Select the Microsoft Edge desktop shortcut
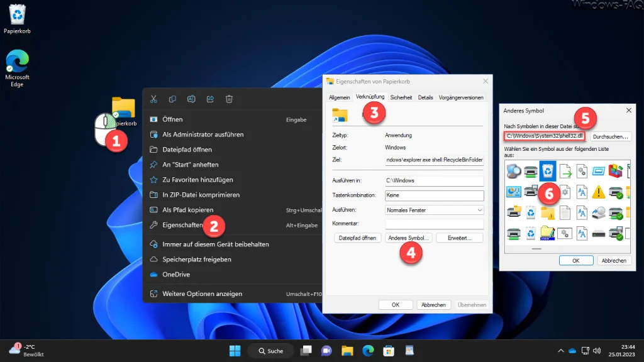The height and width of the screenshot is (362, 644). pos(17,68)
